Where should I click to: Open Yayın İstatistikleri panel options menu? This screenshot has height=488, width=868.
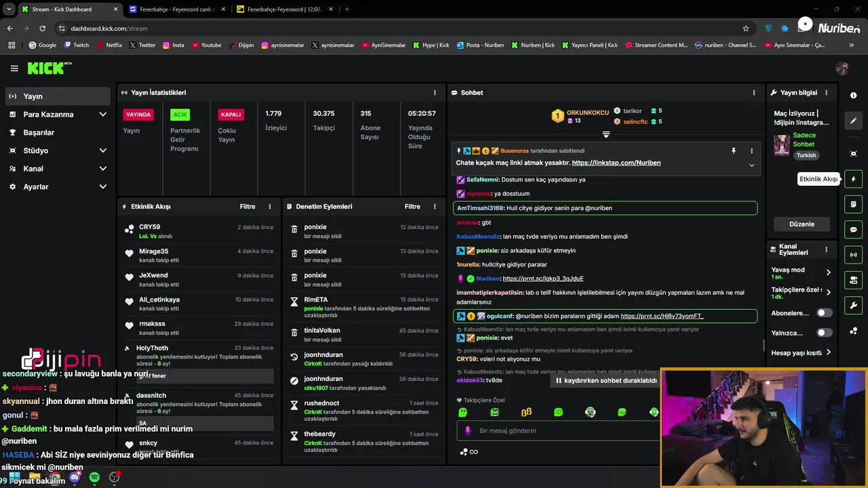pyautogui.click(x=435, y=92)
